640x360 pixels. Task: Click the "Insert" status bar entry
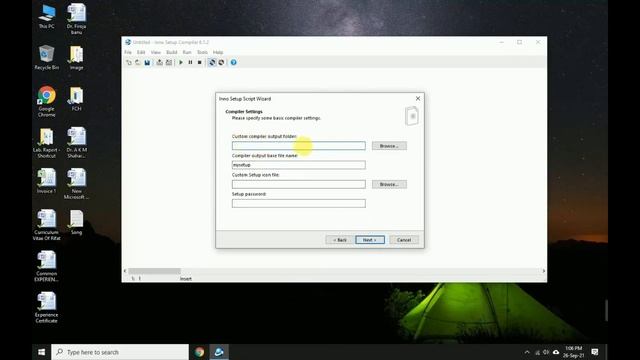[186, 278]
